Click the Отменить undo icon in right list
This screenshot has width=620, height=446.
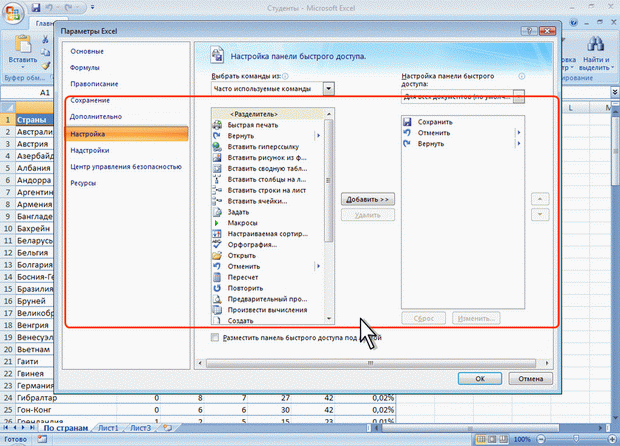point(408,133)
